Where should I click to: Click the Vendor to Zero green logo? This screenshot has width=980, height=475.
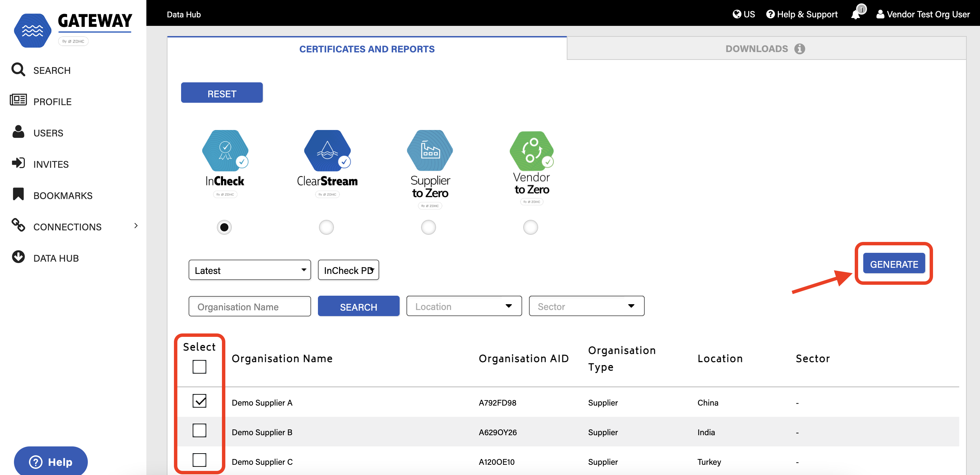tap(531, 151)
